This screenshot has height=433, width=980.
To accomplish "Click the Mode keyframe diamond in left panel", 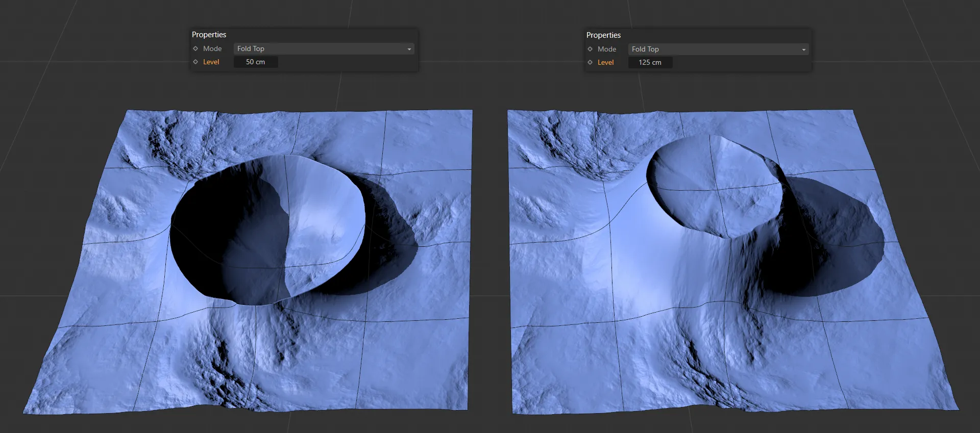I will coord(195,48).
